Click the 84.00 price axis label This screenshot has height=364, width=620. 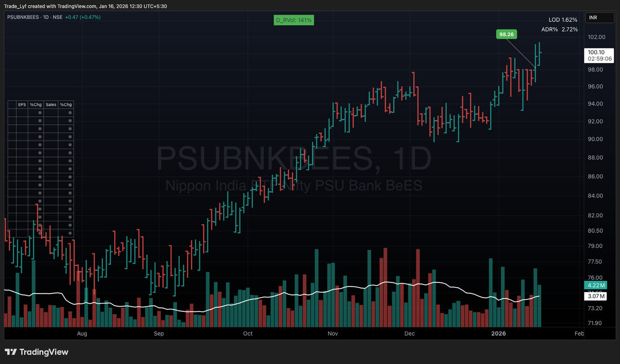tap(596, 195)
